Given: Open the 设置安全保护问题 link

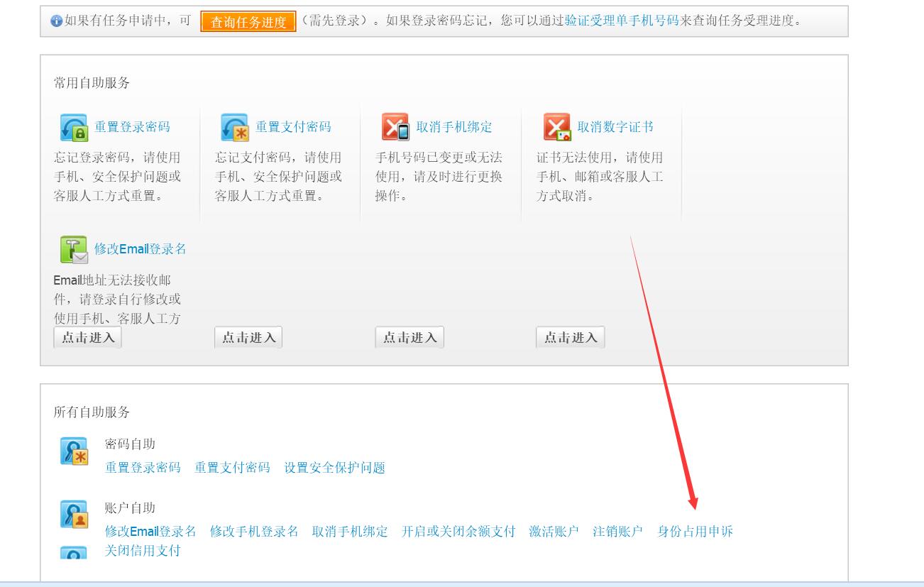Looking at the screenshot, I should pos(335,468).
